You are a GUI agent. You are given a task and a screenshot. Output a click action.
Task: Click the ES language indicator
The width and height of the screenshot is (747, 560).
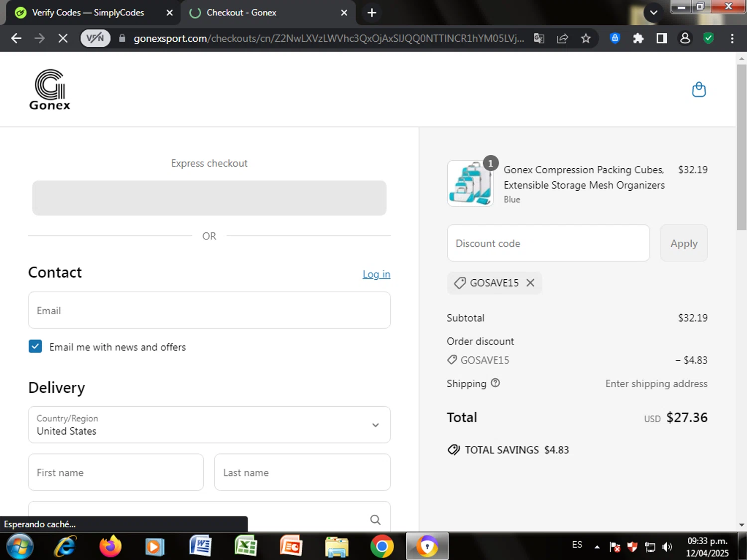coord(577,545)
